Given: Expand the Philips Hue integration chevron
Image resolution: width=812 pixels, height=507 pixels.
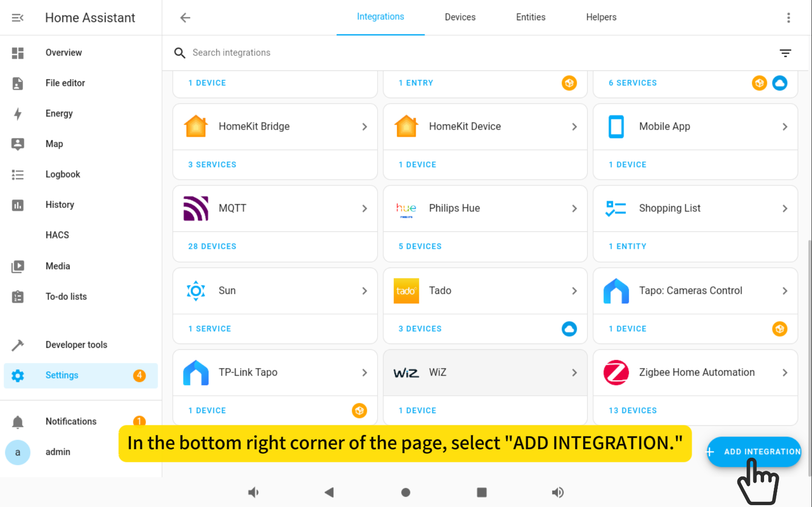Looking at the screenshot, I should click(x=574, y=208).
